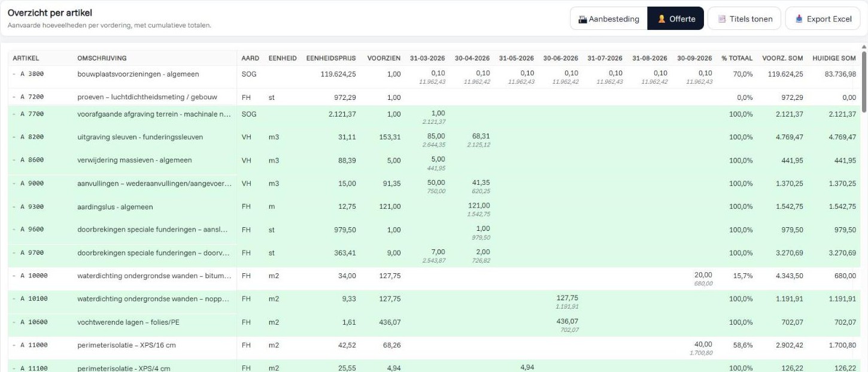Select the perimeterisolatie – XPS/16 cm row
868x372 pixels.
click(434, 345)
